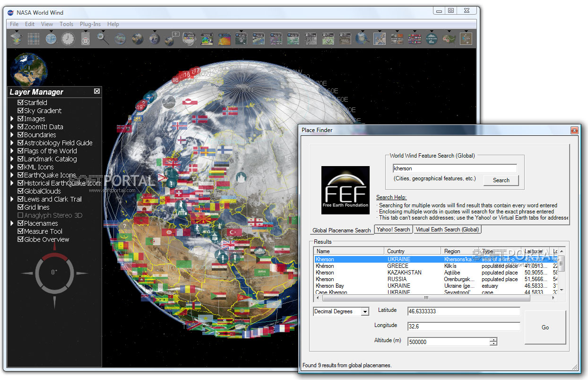Disable the GlobalClouds layer checkbox
Viewport: 588px width, 380px height.
click(x=20, y=191)
